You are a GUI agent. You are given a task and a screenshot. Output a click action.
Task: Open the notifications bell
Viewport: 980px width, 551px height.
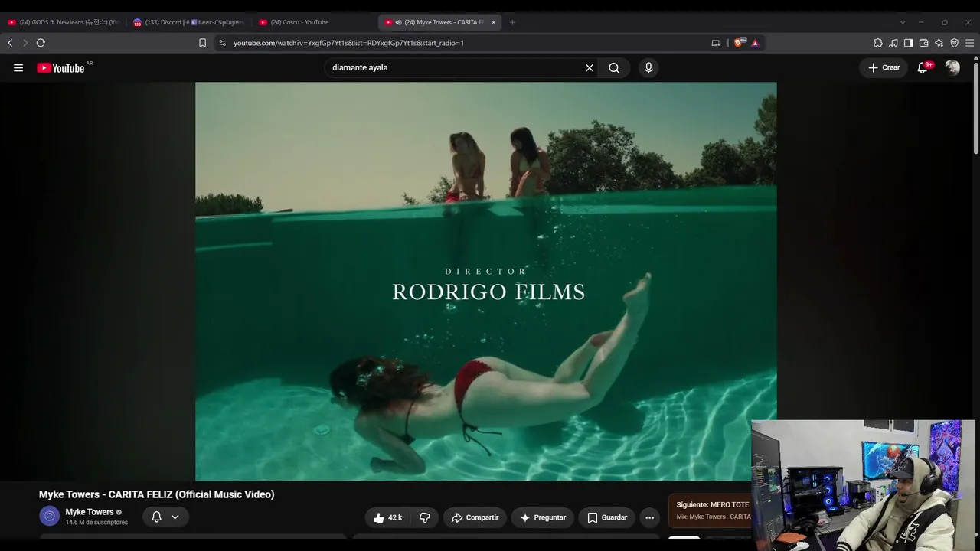923,68
